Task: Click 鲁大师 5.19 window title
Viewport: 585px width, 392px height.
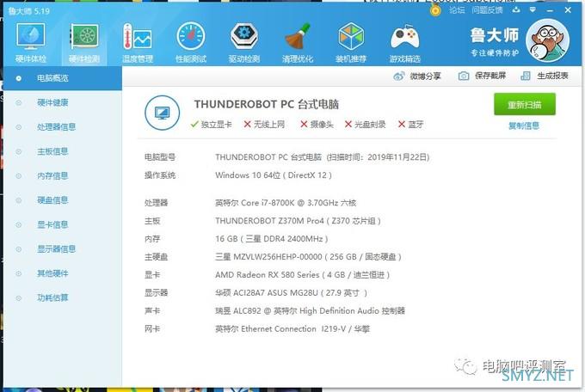Action: 29,11
